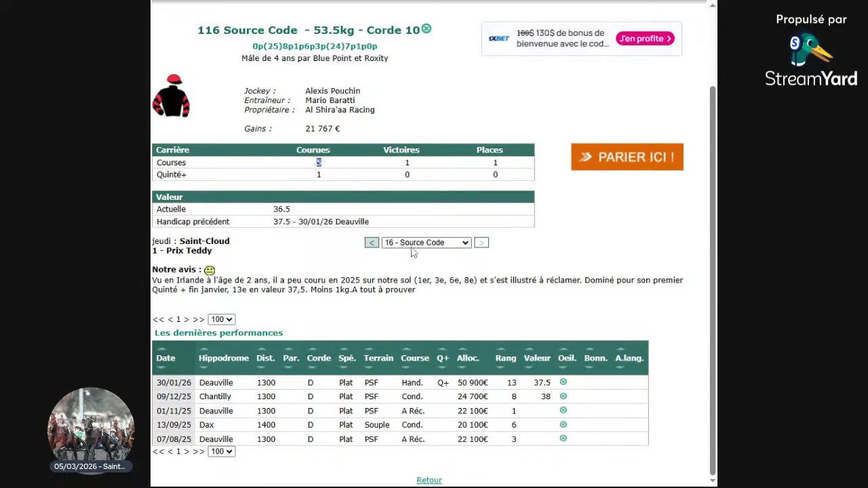868x488 pixels.
Task: Click the pink J'en profite button
Action: click(645, 39)
